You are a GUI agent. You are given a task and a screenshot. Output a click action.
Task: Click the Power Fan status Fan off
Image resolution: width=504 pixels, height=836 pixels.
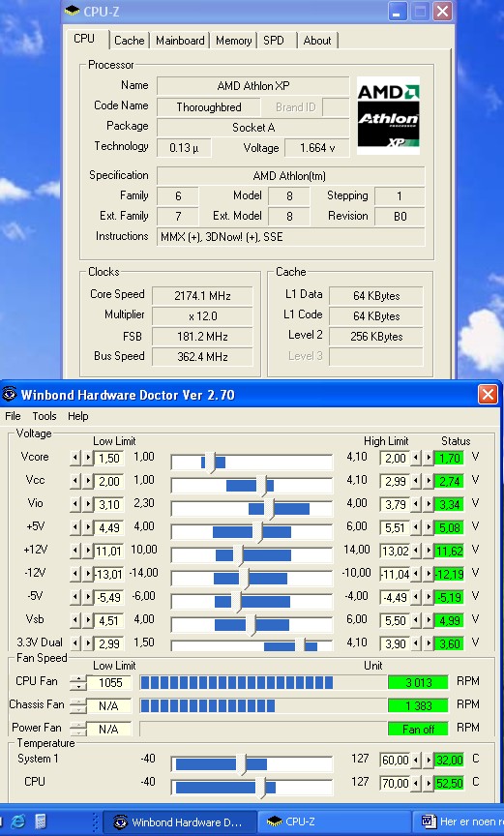(x=418, y=729)
